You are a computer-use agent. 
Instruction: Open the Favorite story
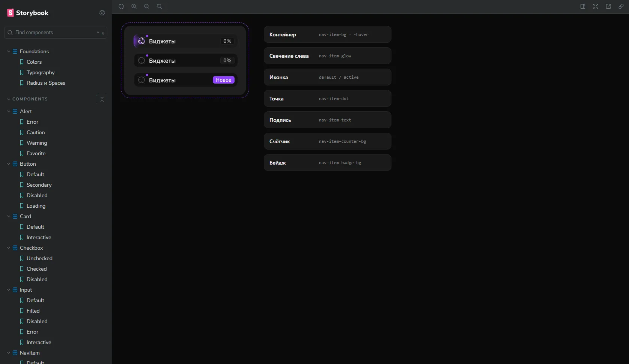(x=36, y=153)
